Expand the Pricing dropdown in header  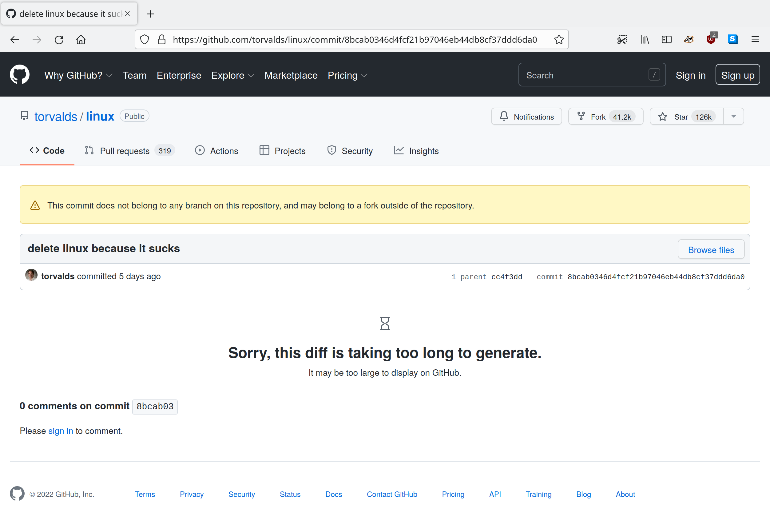(x=347, y=75)
